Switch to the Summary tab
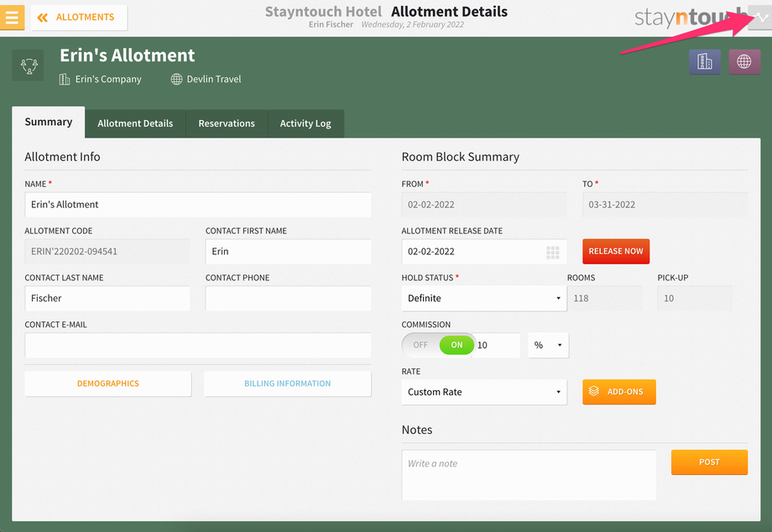Screen dimensions: 772x532 49,122
